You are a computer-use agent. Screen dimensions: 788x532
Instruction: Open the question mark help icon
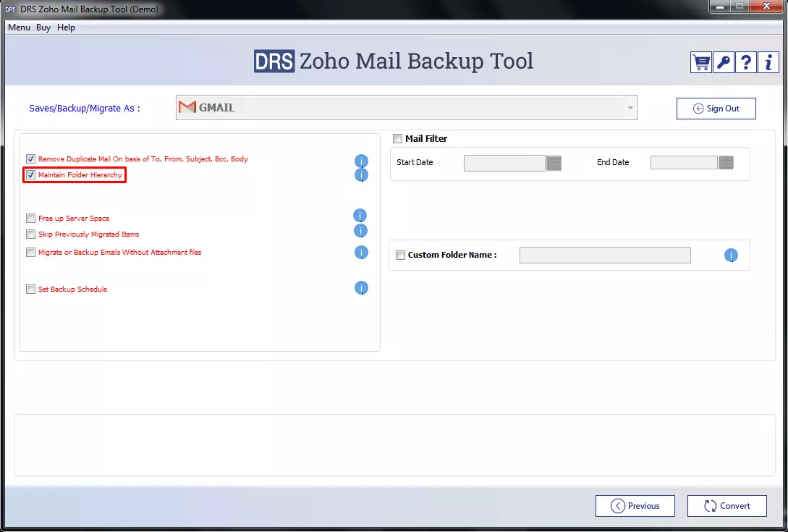[746, 62]
